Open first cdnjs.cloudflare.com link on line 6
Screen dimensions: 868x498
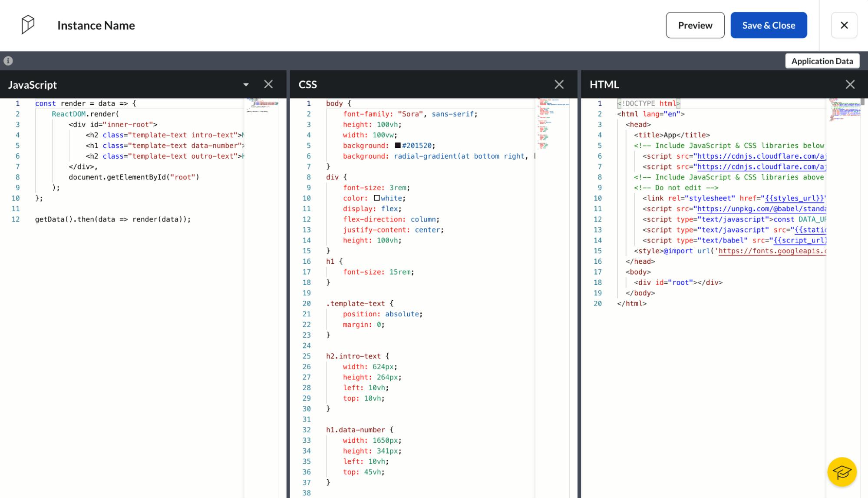(761, 156)
